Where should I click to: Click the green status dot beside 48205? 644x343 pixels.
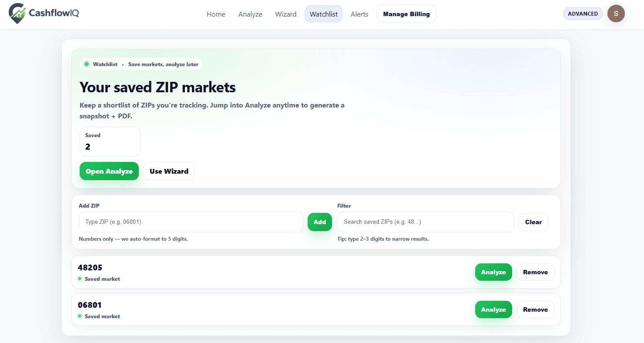[x=80, y=279]
